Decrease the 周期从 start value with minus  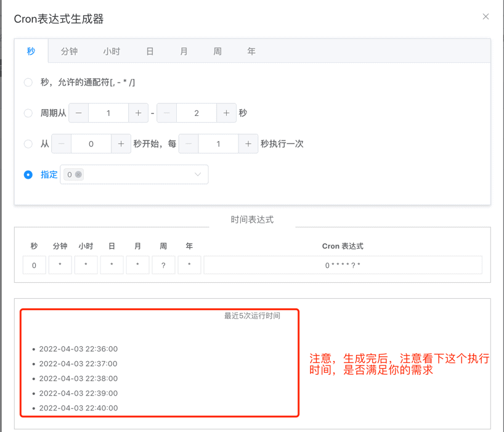(78, 113)
